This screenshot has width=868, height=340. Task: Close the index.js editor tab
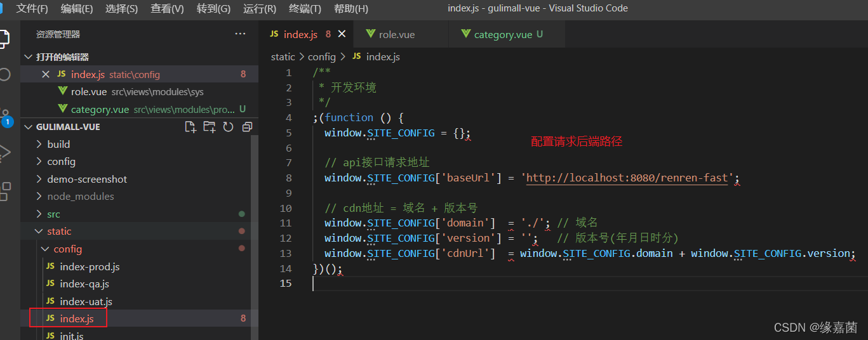click(x=342, y=34)
